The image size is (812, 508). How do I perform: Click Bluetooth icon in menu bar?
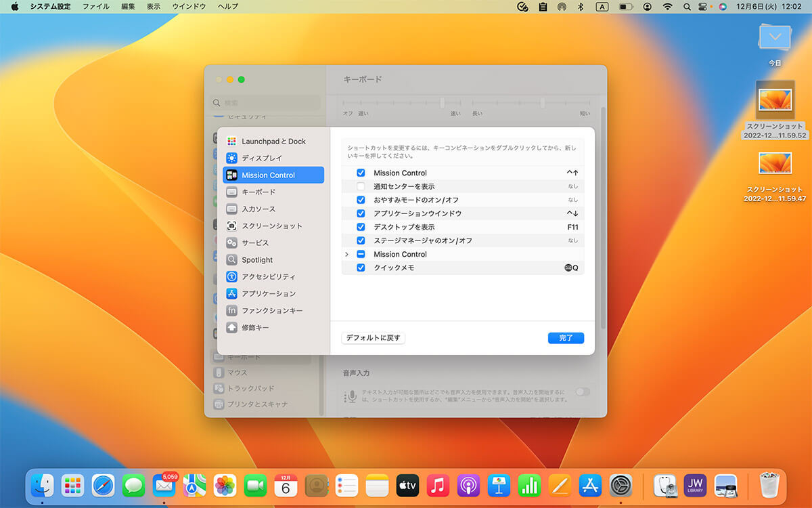point(580,6)
